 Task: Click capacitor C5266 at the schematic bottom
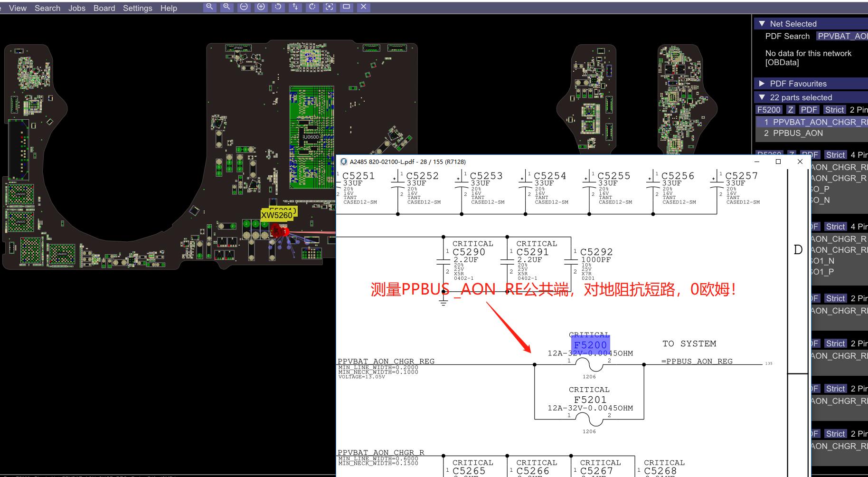[532, 471]
